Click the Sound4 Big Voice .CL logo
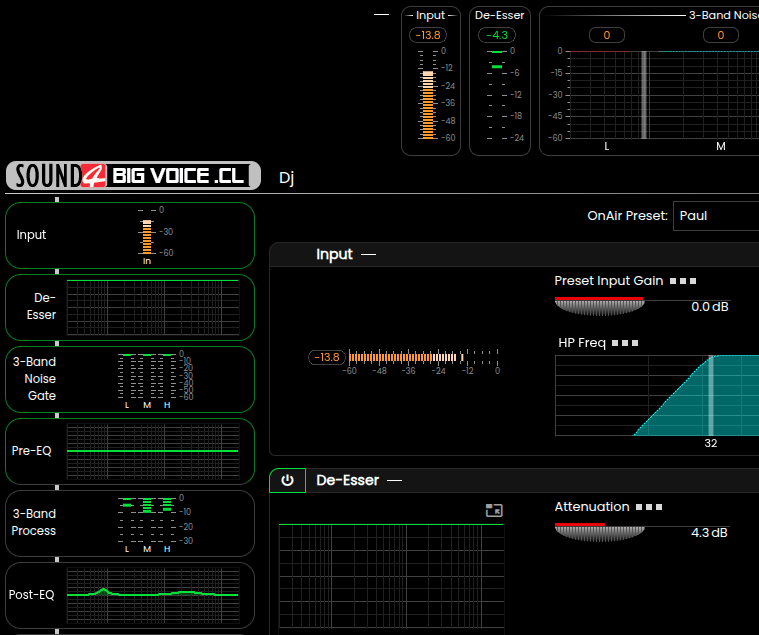 coord(133,175)
